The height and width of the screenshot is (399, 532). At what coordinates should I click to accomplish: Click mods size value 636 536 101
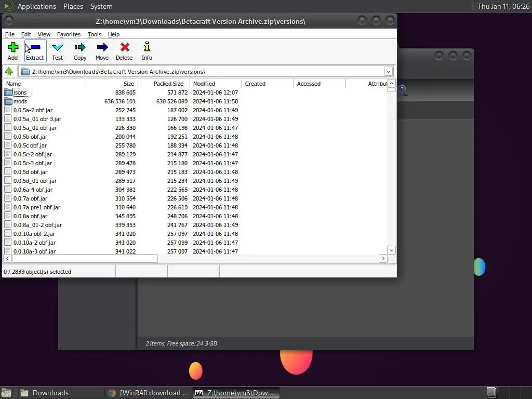click(x=120, y=101)
